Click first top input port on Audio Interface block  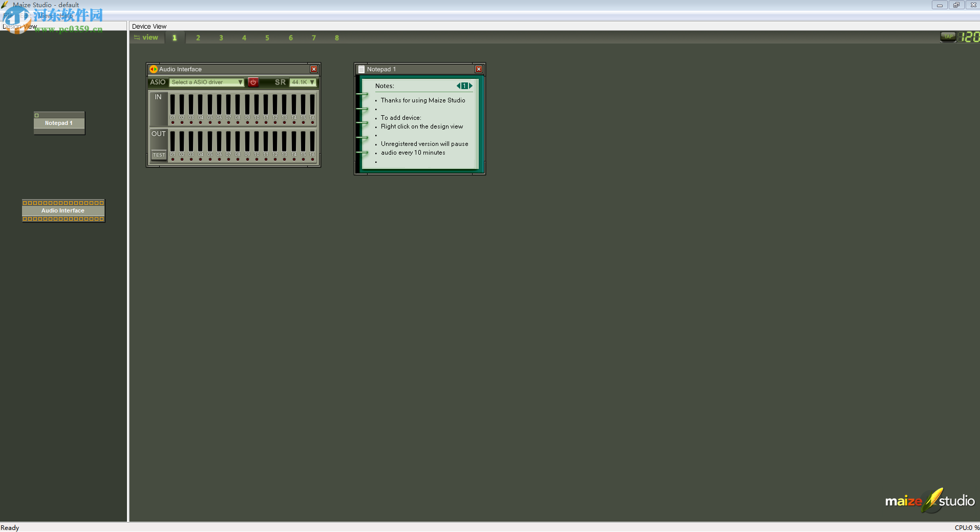25,203
